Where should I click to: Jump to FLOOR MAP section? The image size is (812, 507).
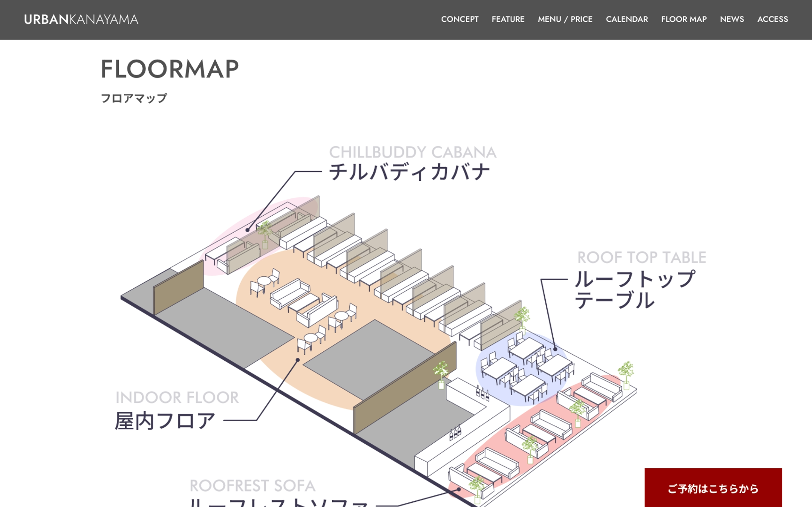point(684,19)
